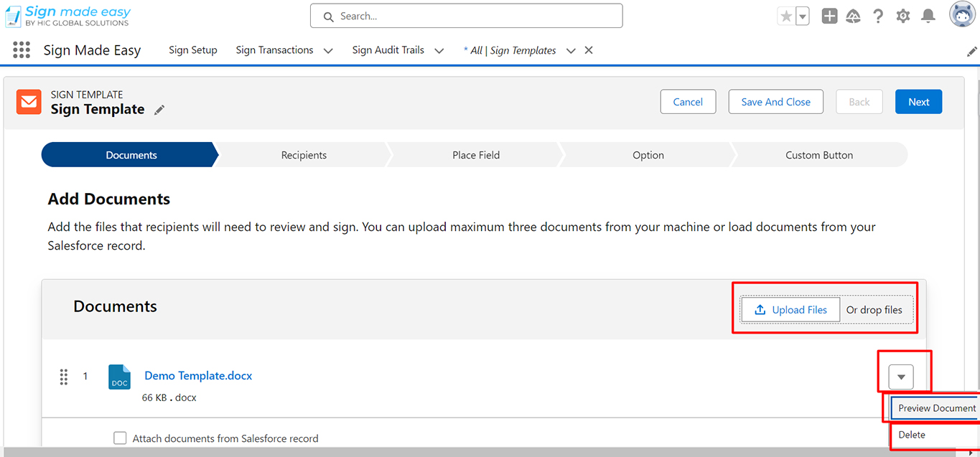Viewport: 980px width, 457px height.
Task: Click the Sign made easy logo
Action: tap(67, 16)
